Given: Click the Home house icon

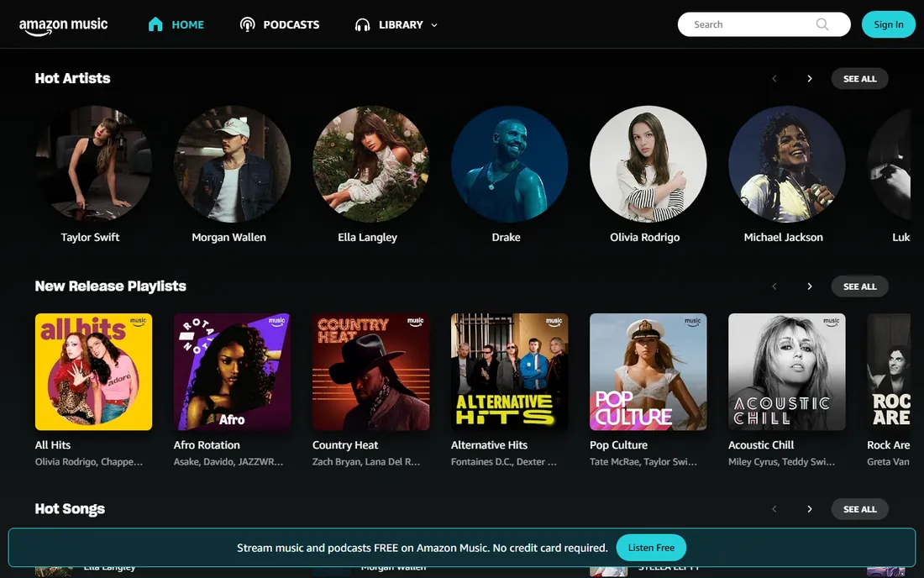Looking at the screenshot, I should click(x=155, y=24).
